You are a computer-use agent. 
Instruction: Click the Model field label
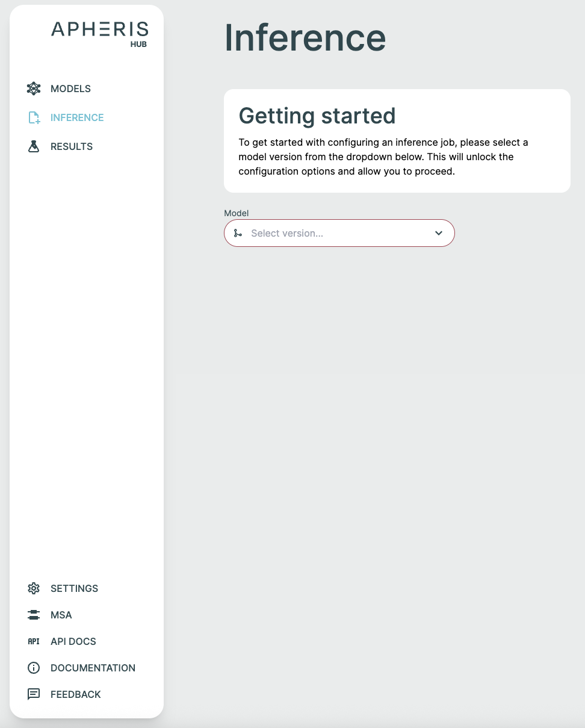click(236, 213)
